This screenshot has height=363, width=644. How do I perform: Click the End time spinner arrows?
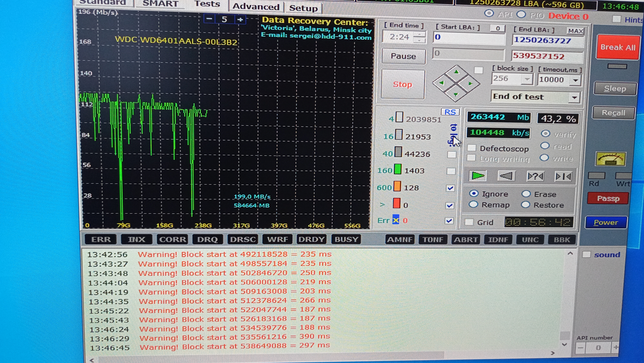[x=419, y=37]
